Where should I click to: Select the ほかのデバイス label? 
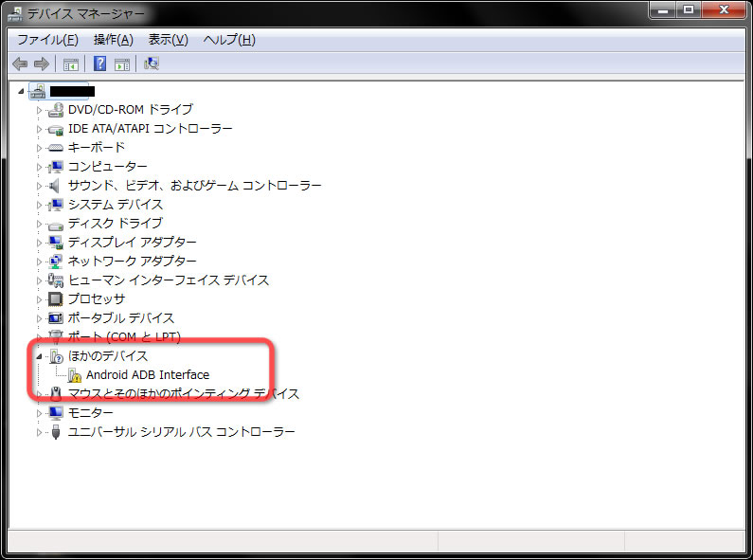(108, 356)
